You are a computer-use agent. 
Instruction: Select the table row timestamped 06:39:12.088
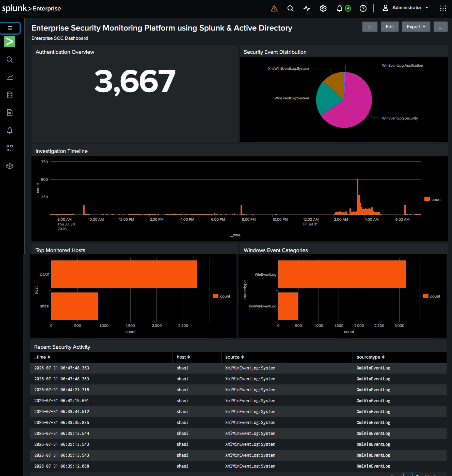tap(238, 466)
